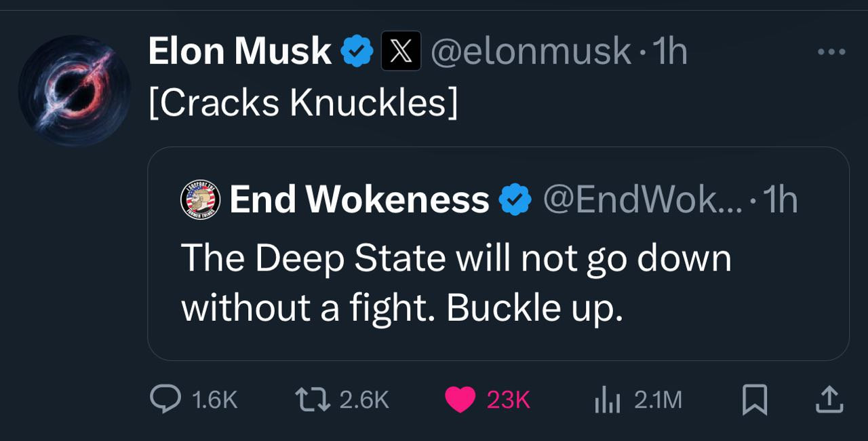Click the Elon Musk display name

click(x=239, y=52)
